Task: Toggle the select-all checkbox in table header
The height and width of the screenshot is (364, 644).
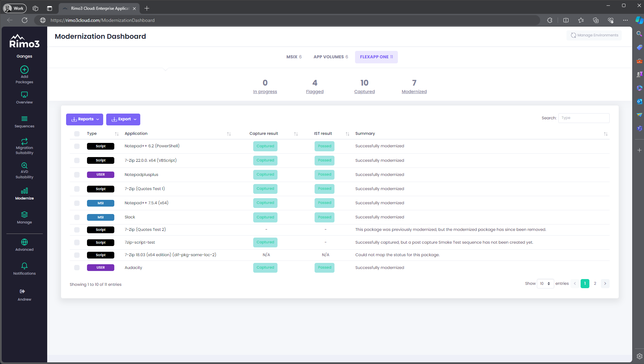Action: pyautogui.click(x=77, y=134)
